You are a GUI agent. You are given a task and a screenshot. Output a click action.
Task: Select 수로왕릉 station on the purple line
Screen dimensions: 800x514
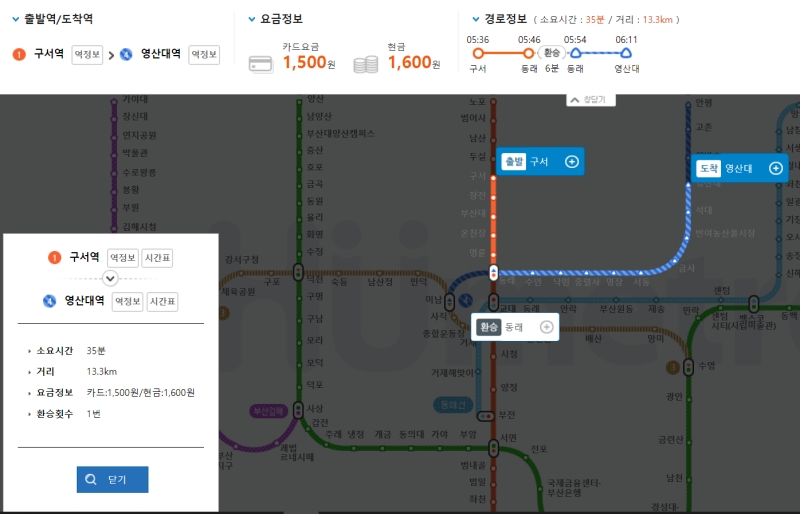click(139, 173)
